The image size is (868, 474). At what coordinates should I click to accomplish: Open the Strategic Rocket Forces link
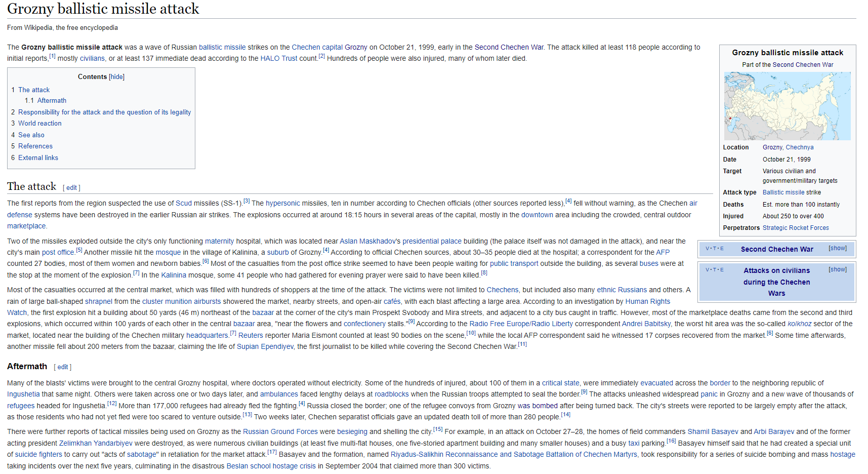coord(795,228)
